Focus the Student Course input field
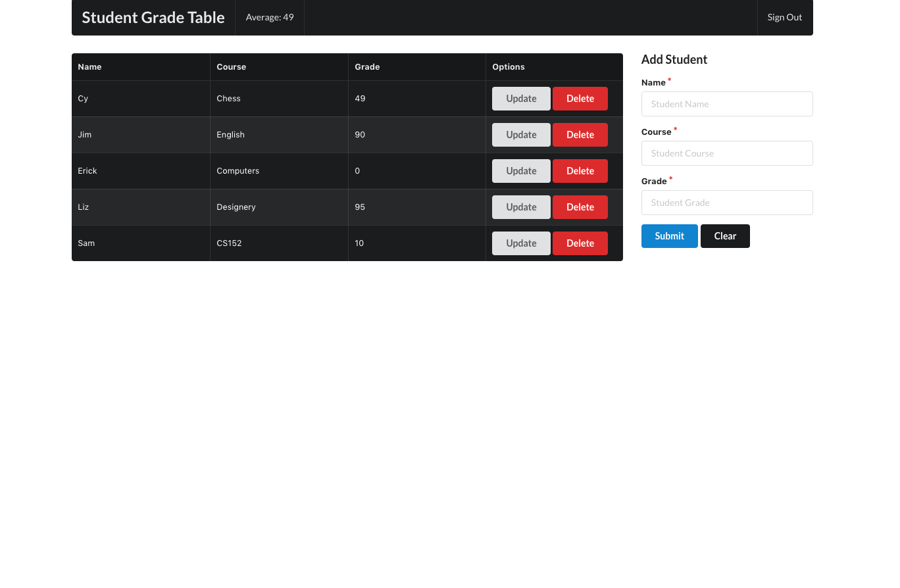This screenshot has height=588, width=900. (727, 153)
